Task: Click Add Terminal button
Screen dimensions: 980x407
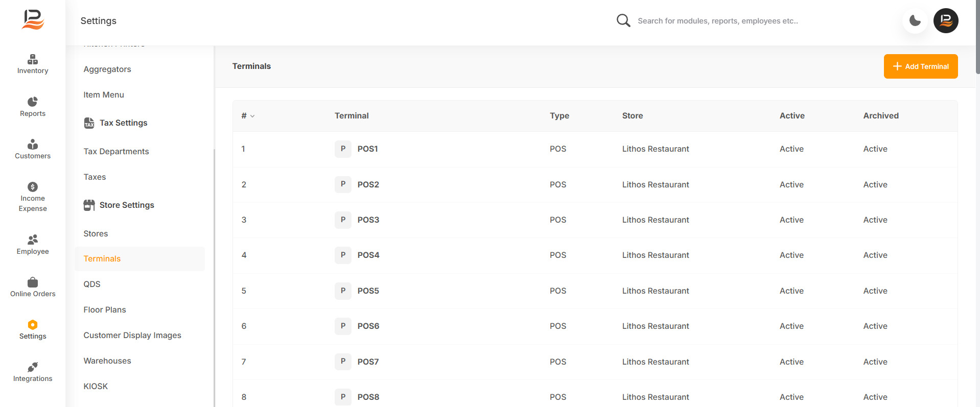Action: 921,66
